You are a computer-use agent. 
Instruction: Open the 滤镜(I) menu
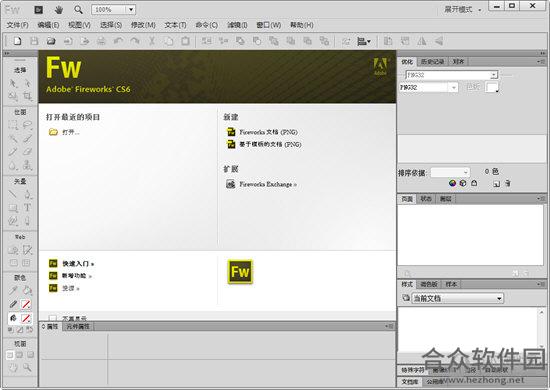pos(237,25)
